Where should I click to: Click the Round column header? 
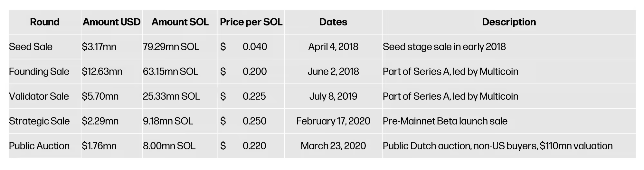45,22
